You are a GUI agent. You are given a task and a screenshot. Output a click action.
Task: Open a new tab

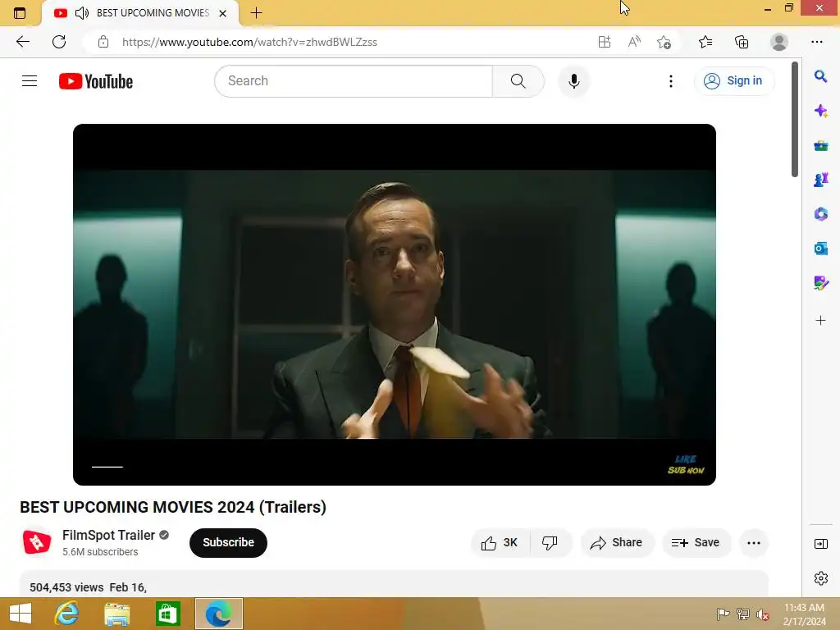[256, 13]
